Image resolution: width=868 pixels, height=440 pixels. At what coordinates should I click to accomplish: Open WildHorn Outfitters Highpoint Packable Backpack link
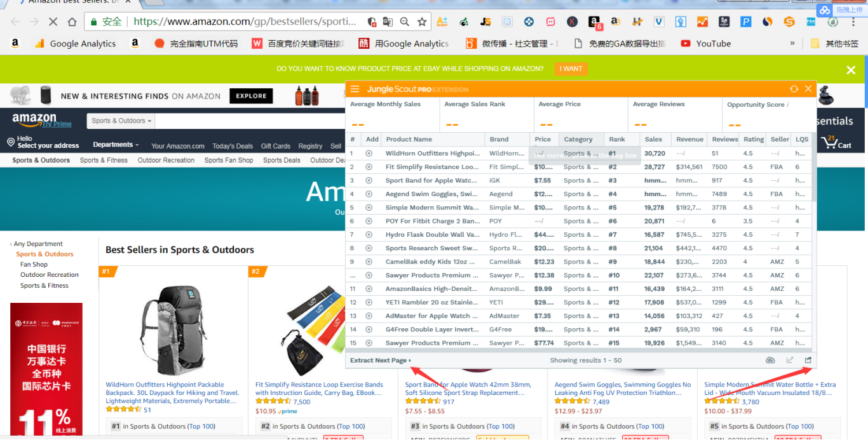pos(172,393)
